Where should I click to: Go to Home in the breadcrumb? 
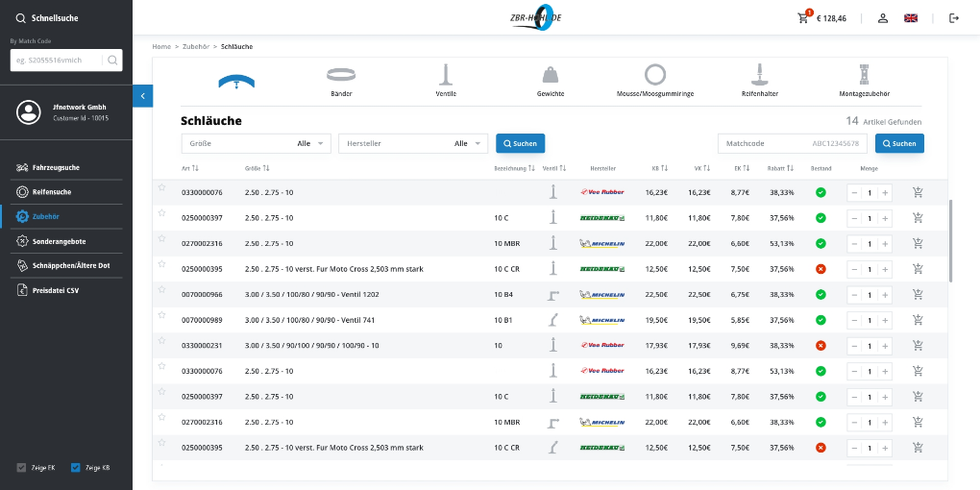click(161, 47)
